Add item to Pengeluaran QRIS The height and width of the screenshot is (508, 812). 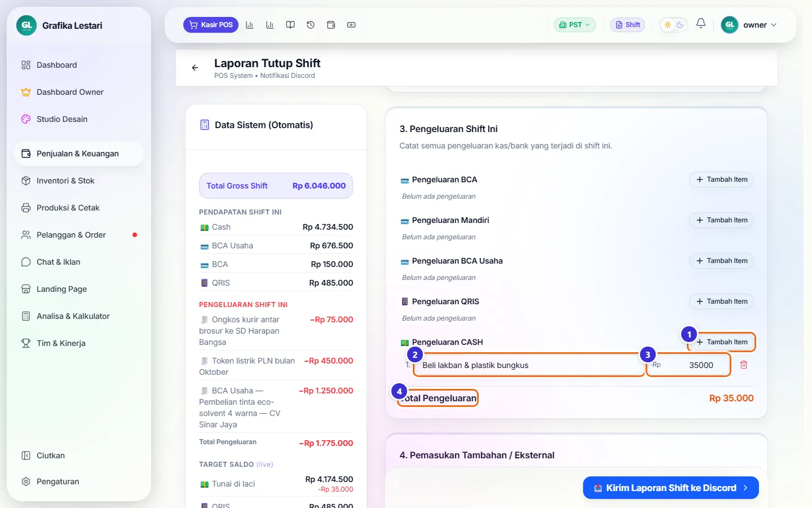click(x=721, y=301)
